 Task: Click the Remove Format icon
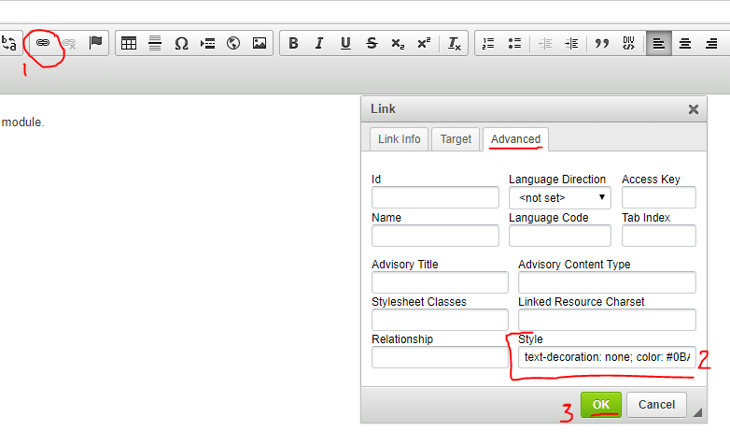[x=454, y=43]
